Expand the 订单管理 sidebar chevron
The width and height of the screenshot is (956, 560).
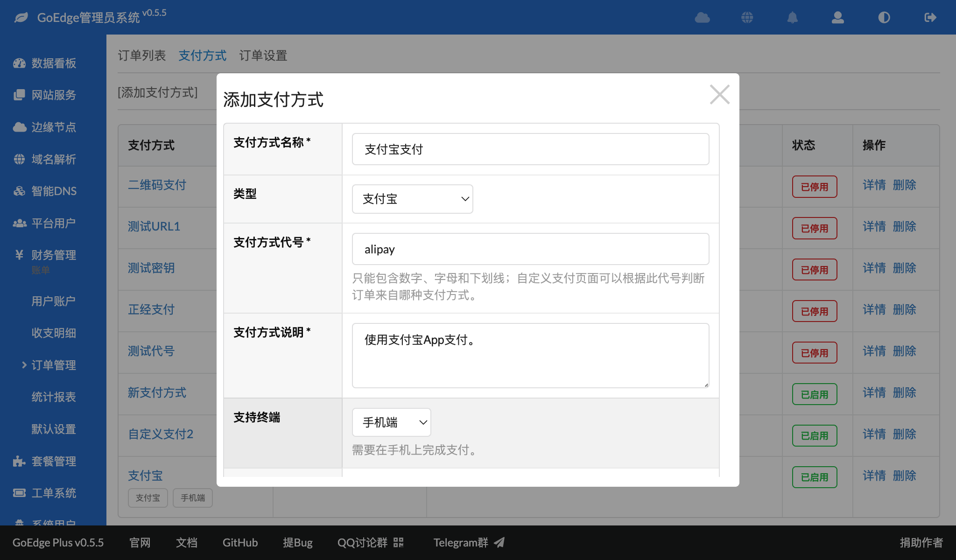pyautogui.click(x=24, y=365)
